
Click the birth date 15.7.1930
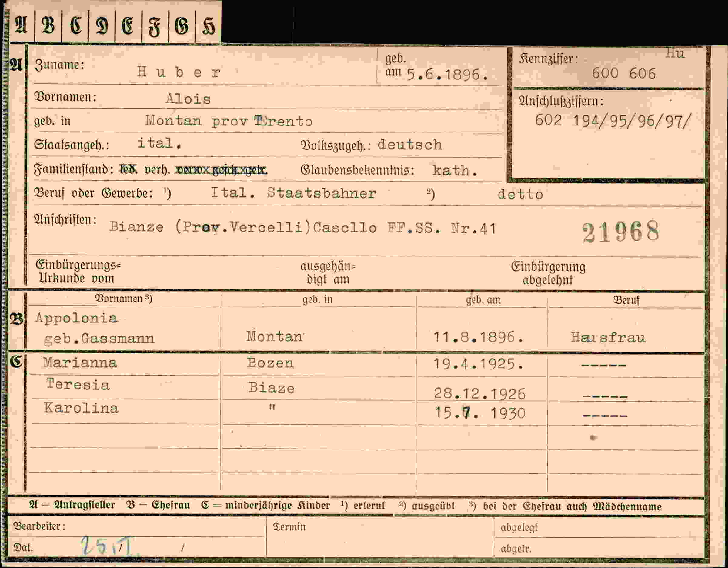tap(480, 413)
